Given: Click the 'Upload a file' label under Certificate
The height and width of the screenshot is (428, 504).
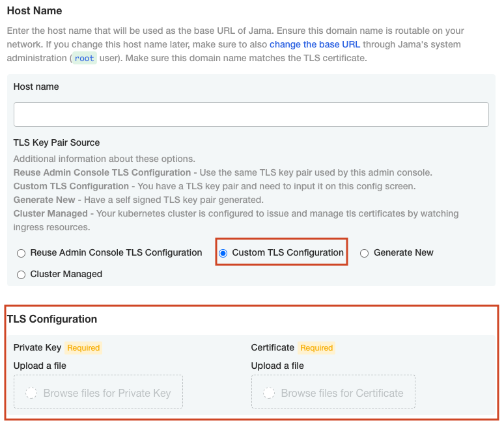Looking at the screenshot, I should click(x=277, y=366).
